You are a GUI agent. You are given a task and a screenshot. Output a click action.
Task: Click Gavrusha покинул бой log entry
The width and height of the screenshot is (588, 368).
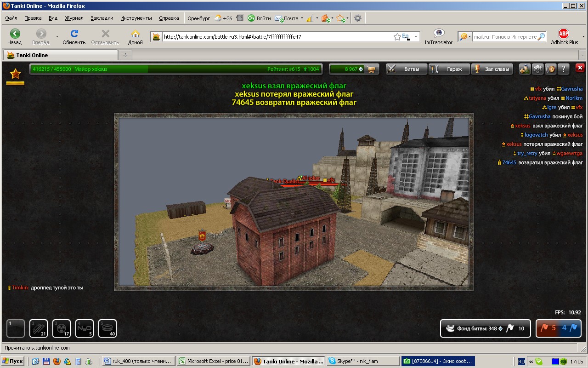553,116
